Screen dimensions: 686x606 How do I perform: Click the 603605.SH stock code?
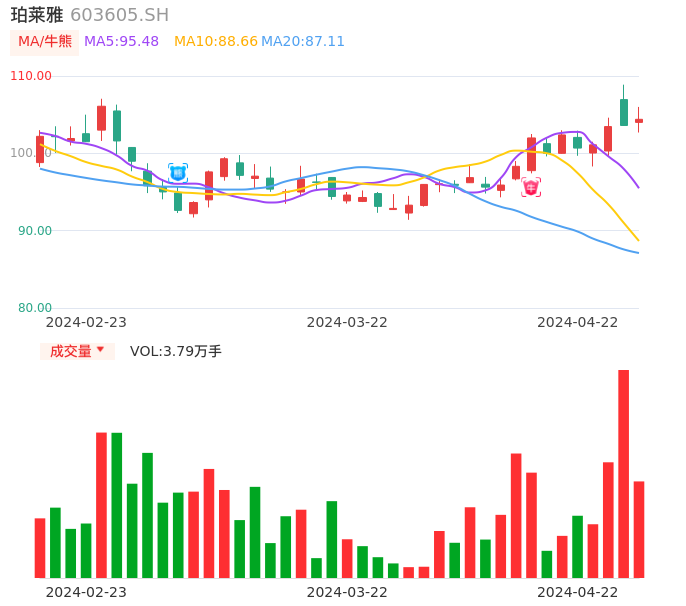coord(119,15)
